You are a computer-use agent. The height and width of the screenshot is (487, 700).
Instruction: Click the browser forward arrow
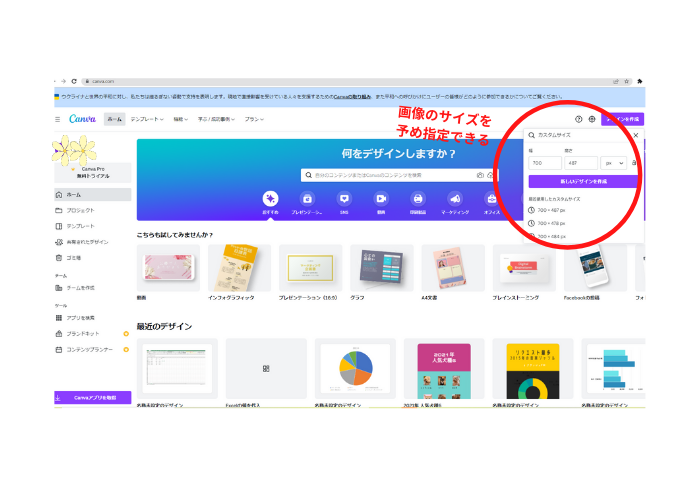[63, 81]
